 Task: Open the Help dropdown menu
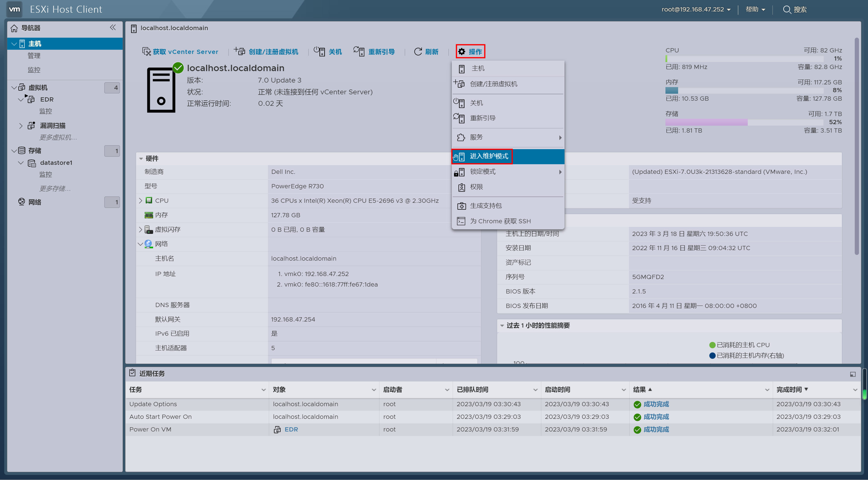coord(755,9)
